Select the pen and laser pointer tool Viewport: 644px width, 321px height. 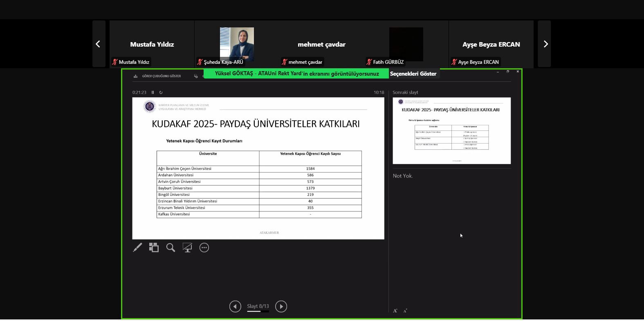[137, 247]
